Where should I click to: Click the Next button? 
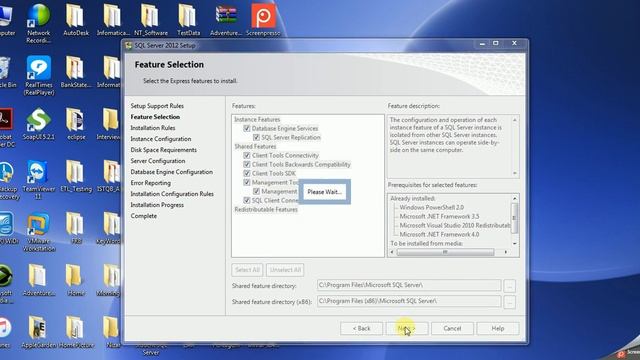[x=407, y=328]
